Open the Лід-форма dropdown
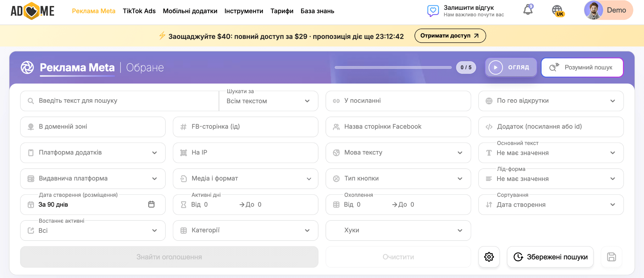 (551, 178)
